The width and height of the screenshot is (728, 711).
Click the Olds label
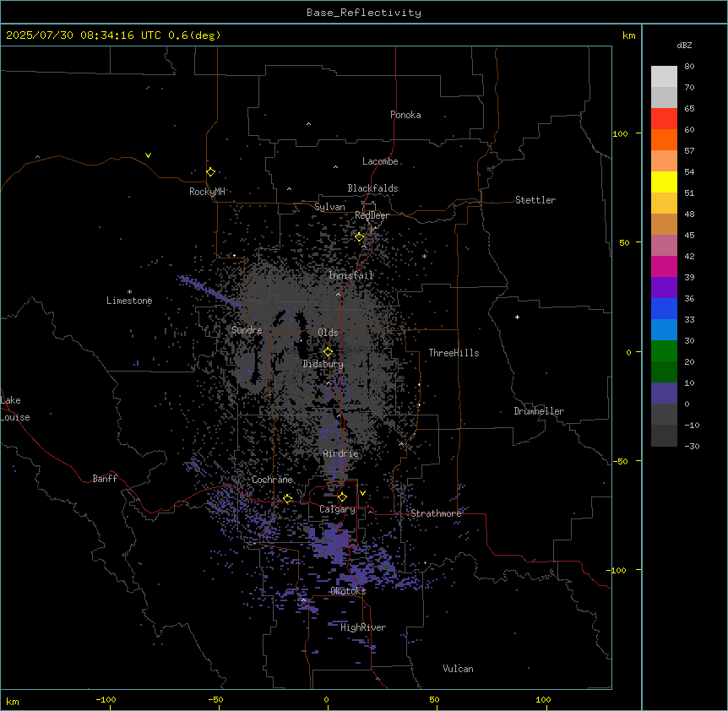[328, 333]
